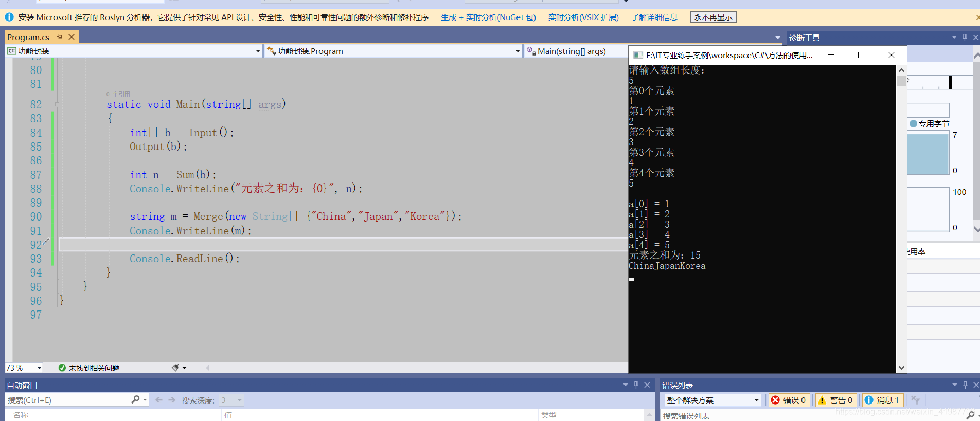Click the 错误列表 panel title
Screen dimensions: 980x421
677,385
